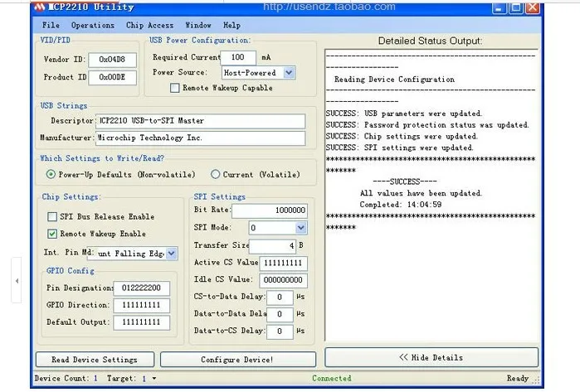
Task: Click the Device Count value
Action: pos(95,379)
